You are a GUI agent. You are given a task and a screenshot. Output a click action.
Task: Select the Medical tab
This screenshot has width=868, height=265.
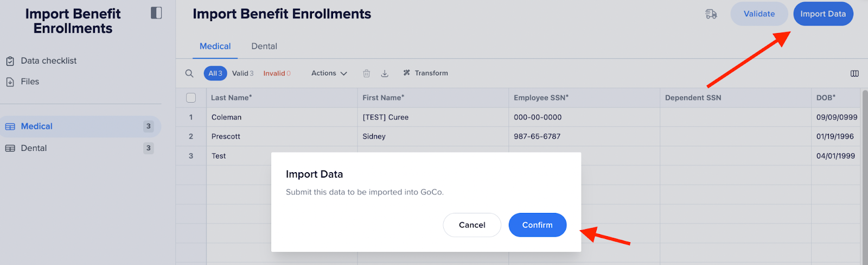215,46
